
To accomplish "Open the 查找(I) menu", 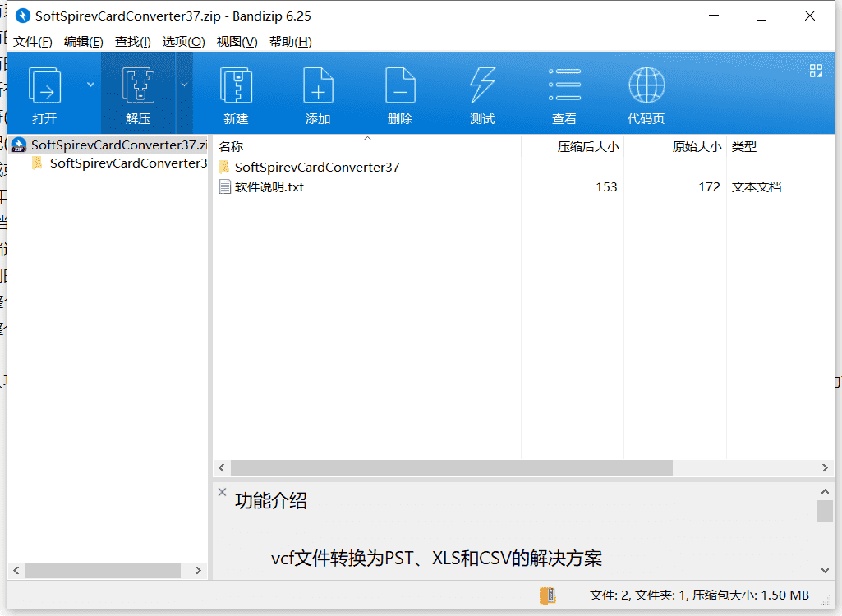I will tap(132, 41).
